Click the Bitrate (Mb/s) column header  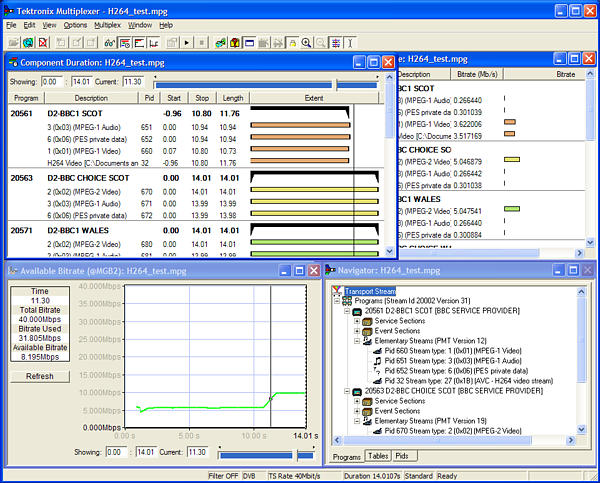click(x=477, y=74)
